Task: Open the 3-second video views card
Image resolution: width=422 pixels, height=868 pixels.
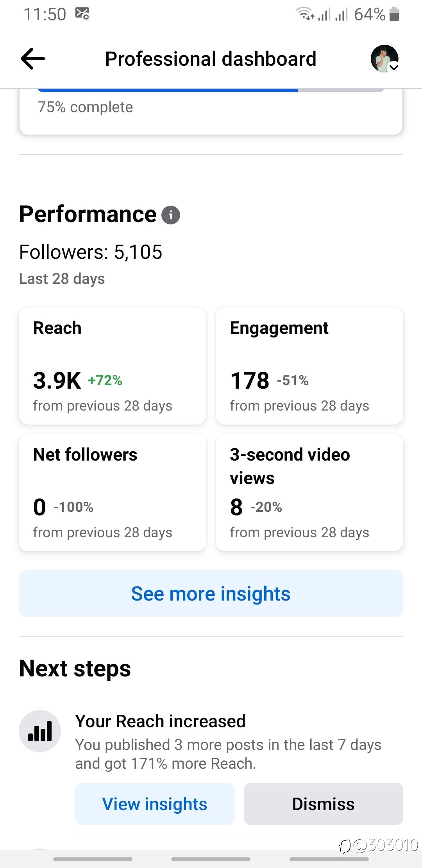Action: [x=309, y=493]
